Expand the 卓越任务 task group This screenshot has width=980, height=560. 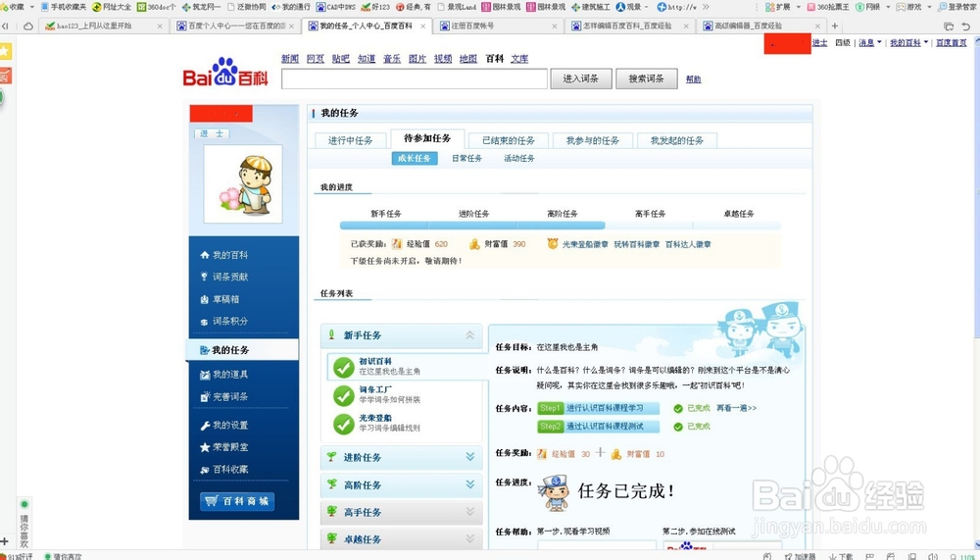tap(470, 538)
